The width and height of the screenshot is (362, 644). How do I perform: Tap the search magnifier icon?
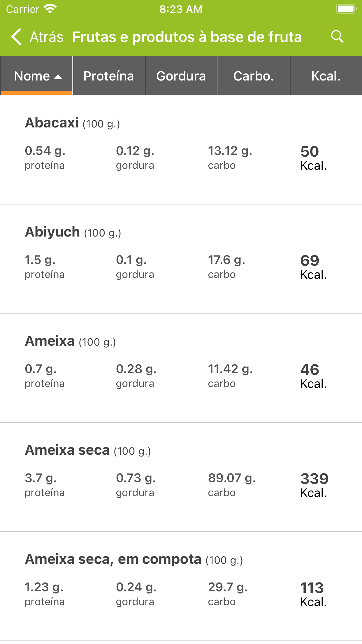tap(337, 37)
